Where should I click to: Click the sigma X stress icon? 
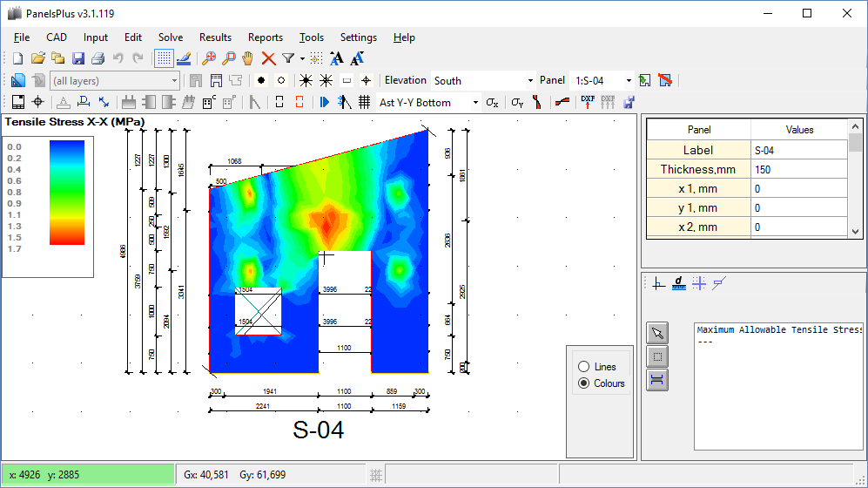493,102
